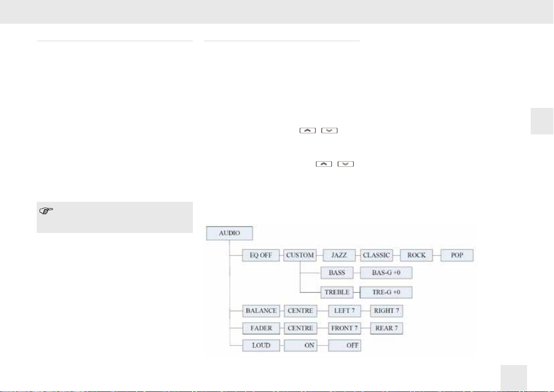
Task: Click the pointing hand note icon
Action: coord(46,211)
